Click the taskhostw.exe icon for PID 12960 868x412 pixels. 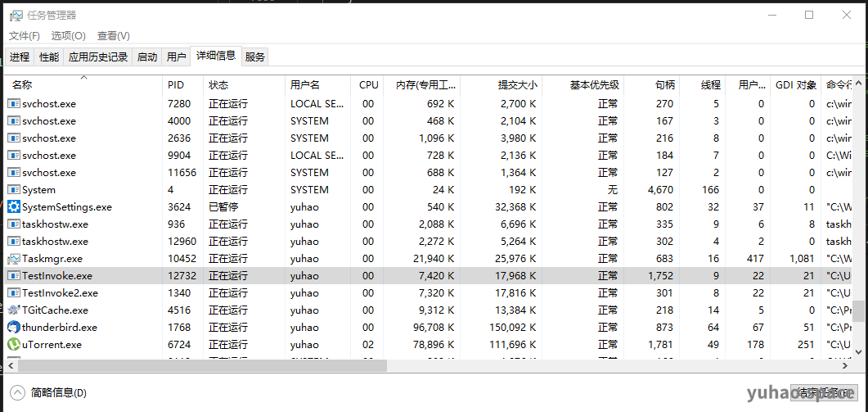[14, 241]
